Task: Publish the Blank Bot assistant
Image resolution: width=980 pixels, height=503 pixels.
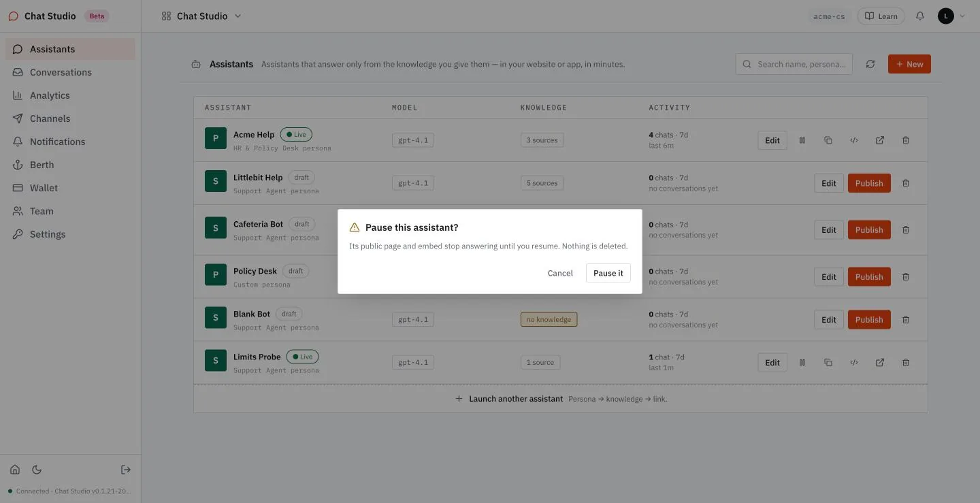Action: coord(869,320)
